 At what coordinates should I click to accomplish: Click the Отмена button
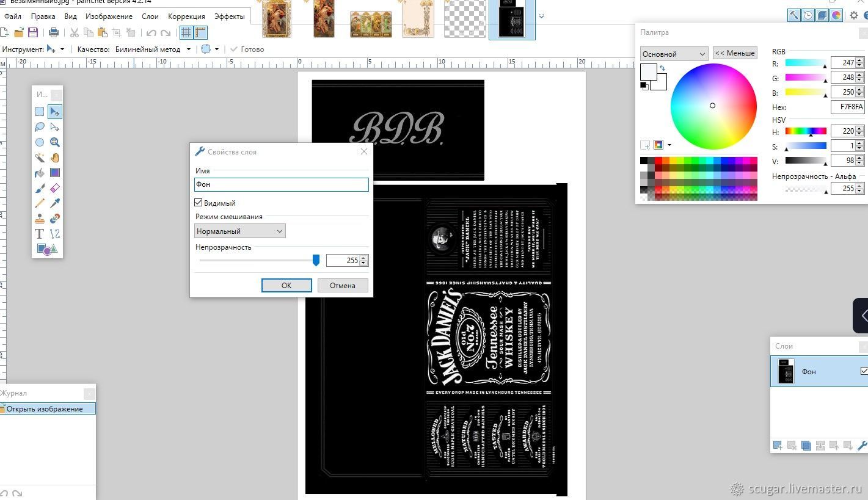tap(343, 285)
